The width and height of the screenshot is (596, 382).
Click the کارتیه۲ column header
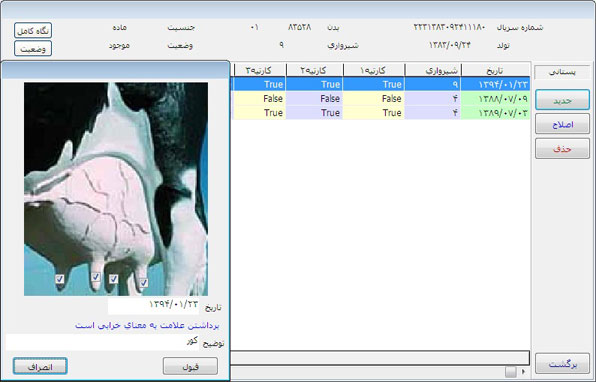point(314,70)
